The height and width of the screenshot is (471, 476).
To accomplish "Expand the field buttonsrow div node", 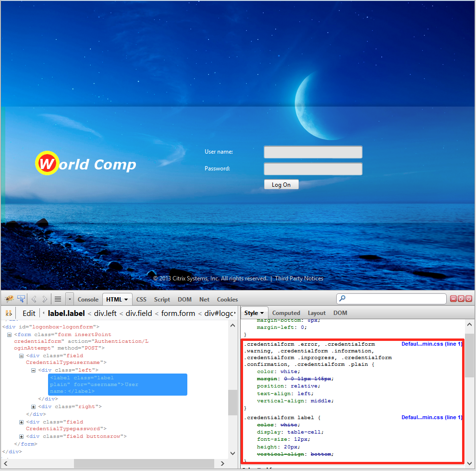I will coord(22,436).
